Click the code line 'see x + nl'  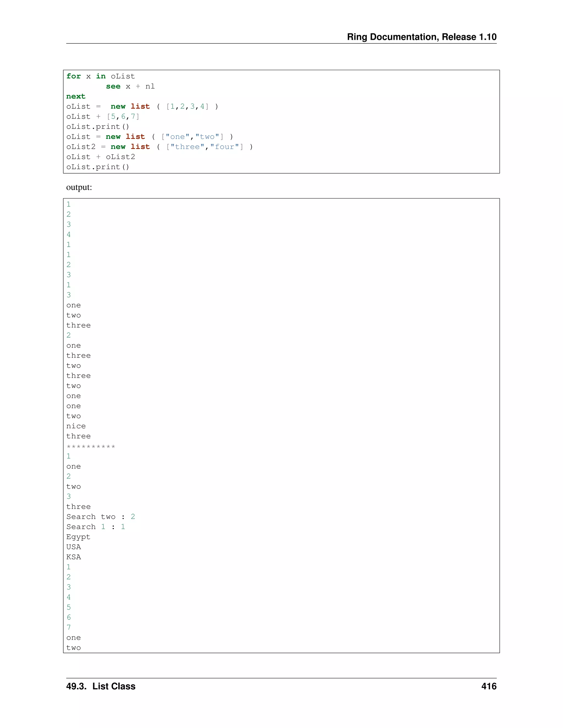tap(130, 86)
